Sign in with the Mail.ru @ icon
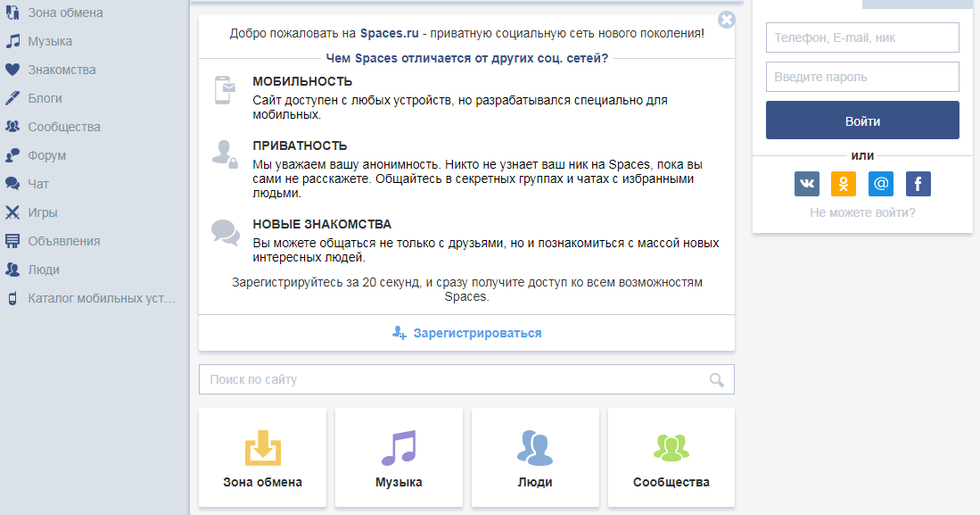Screen dimensions: 980x515 881,184
